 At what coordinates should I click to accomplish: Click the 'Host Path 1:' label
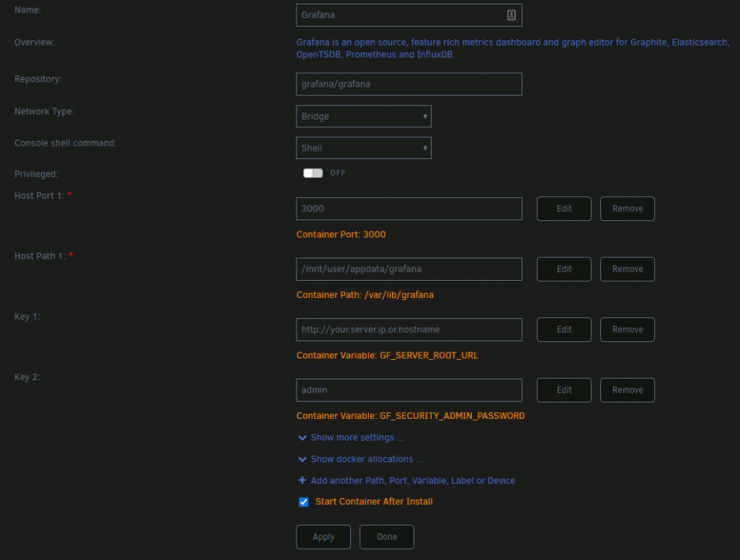click(40, 255)
